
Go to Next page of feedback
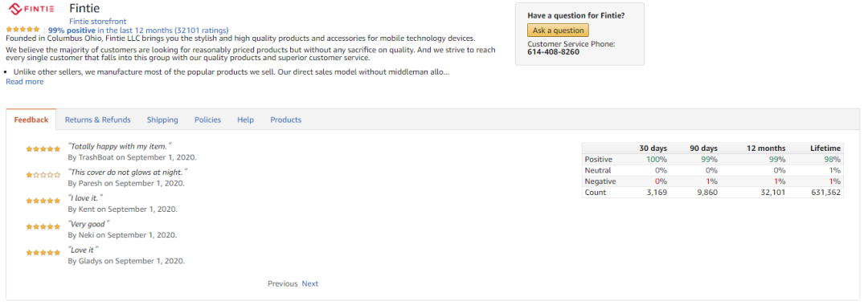(x=310, y=283)
